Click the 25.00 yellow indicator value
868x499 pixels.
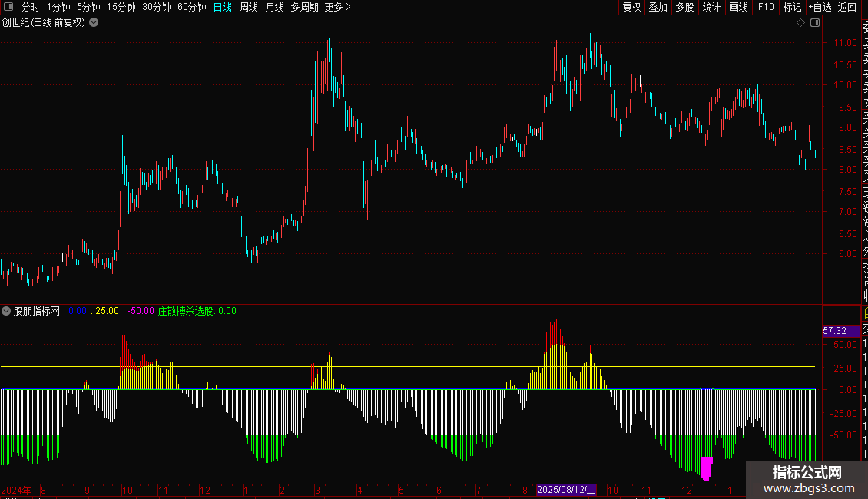[107, 311]
